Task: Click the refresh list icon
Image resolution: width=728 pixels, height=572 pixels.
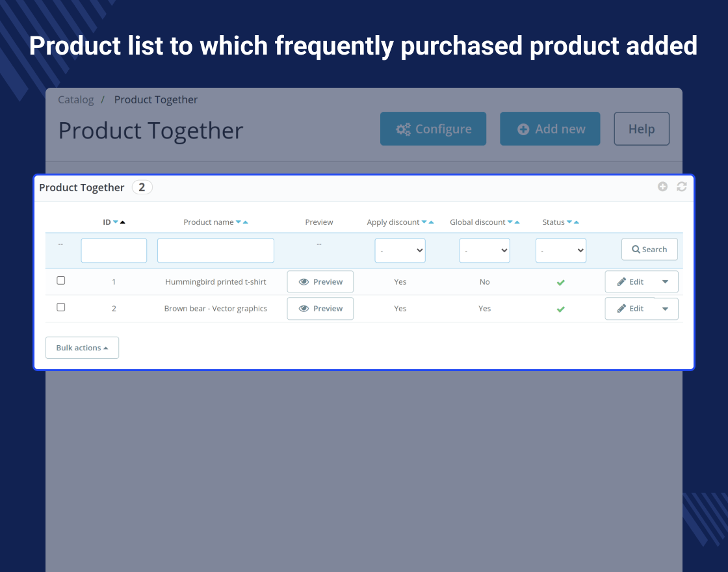Action: click(682, 187)
